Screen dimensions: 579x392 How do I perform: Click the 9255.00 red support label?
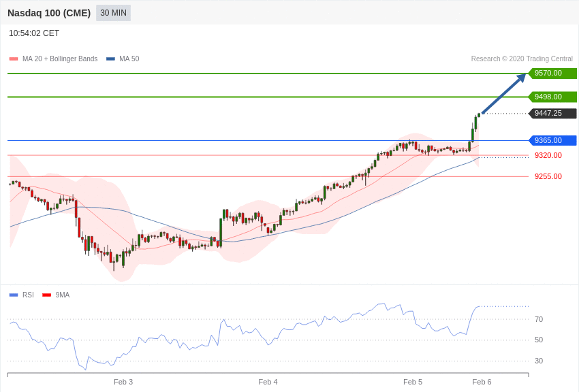pyautogui.click(x=548, y=176)
